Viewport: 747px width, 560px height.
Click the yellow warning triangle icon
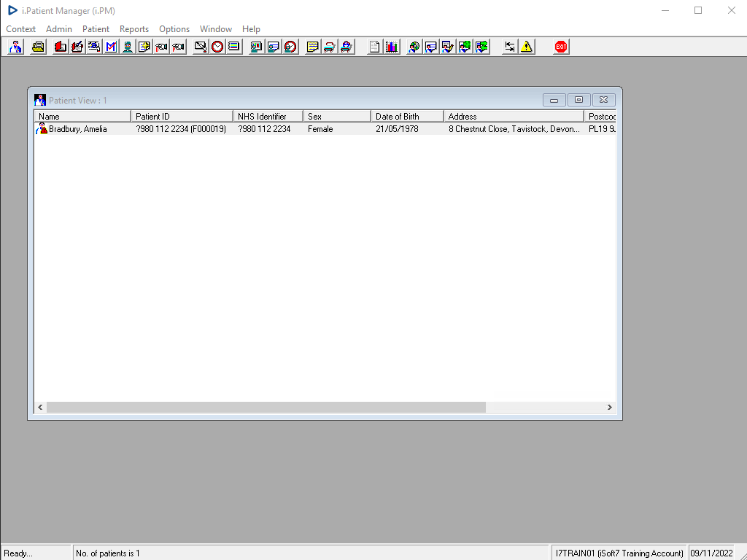coord(527,47)
